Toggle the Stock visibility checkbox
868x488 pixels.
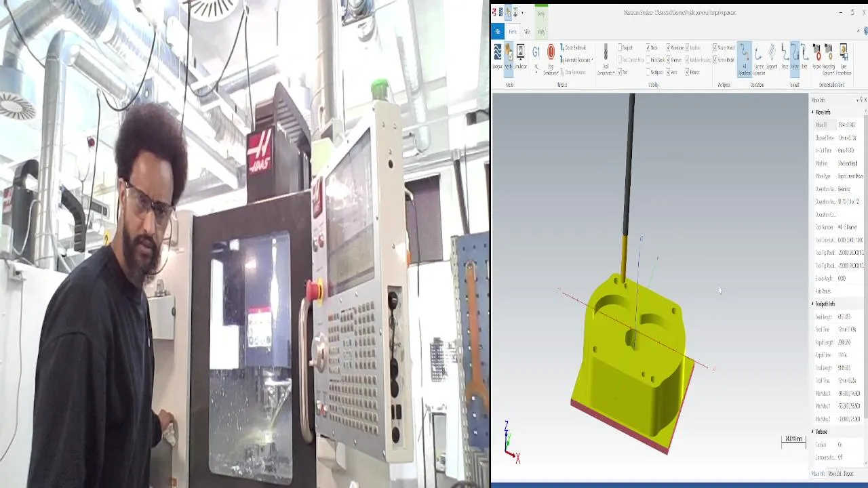tap(648, 47)
